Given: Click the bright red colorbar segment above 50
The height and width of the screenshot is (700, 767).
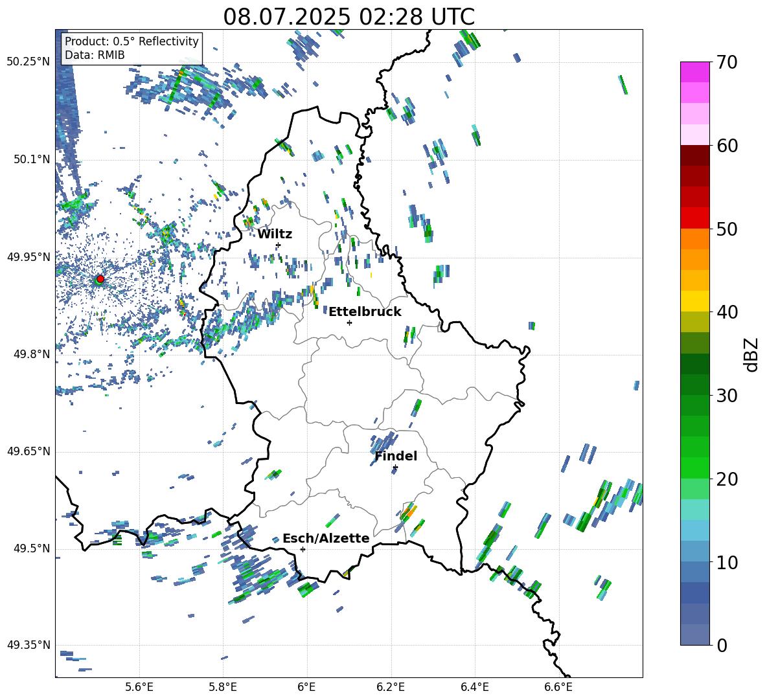Looking at the screenshot, I should 694,218.
